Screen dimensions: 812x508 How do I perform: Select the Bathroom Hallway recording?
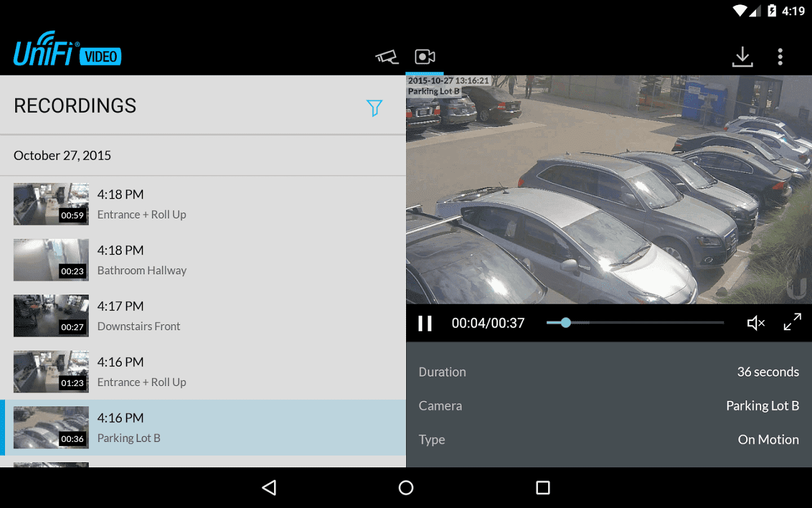203,260
